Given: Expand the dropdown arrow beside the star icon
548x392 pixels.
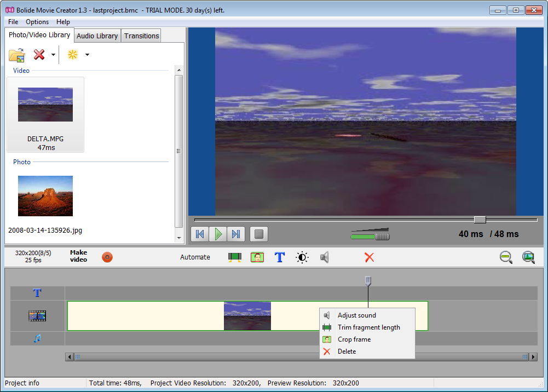Looking at the screenshot, I should [88, 55].
